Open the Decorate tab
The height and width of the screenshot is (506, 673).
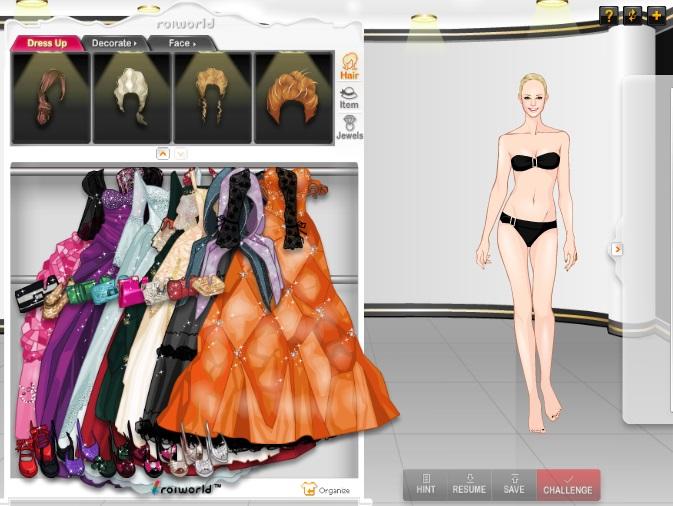click(x=114, y=43)
